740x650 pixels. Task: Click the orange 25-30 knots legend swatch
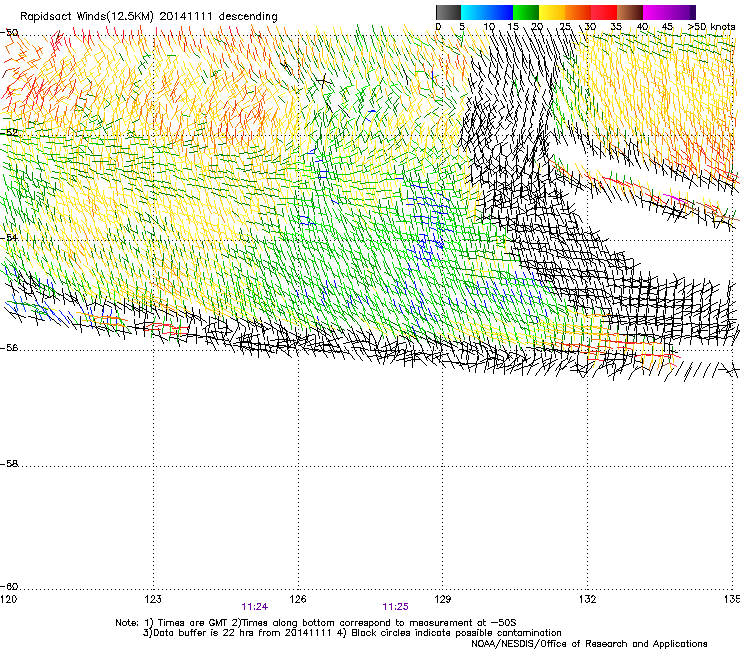[578, 12]
